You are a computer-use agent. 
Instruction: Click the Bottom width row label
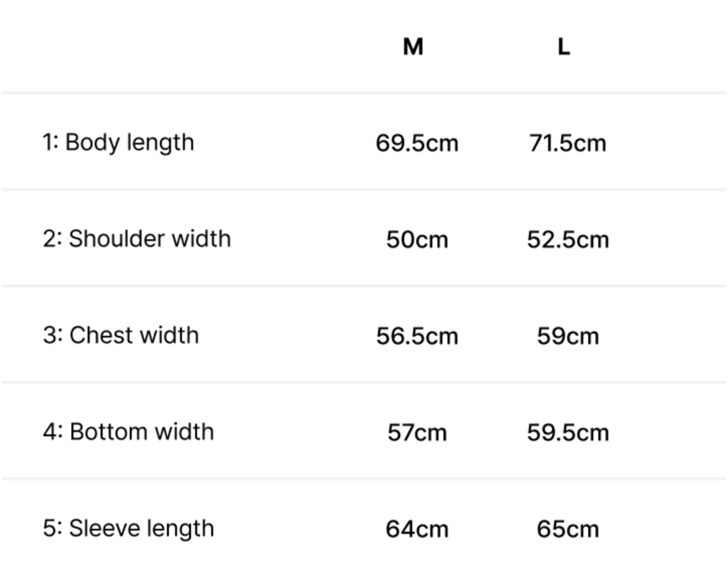129,432
